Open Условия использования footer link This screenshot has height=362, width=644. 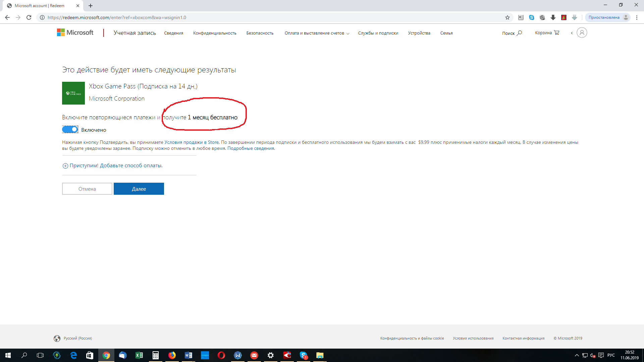click(473, 338)
